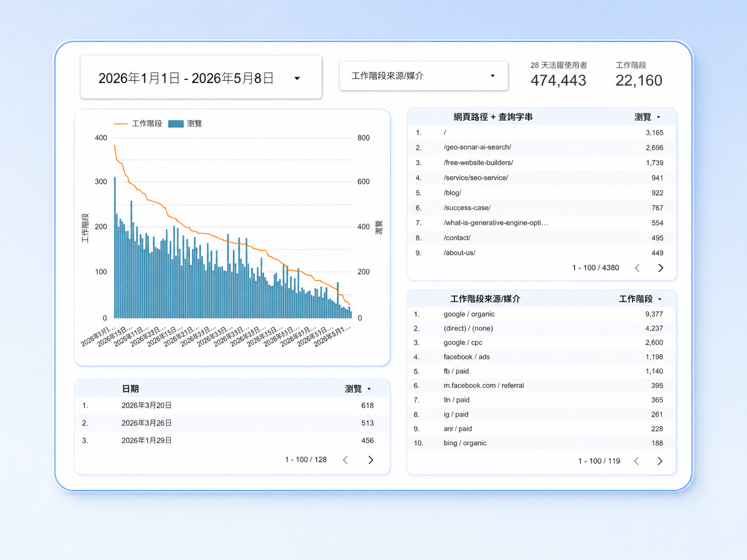Click the tln / paid source row
Viewport: 747px width, 560px height.
click(x=542, y=400)
